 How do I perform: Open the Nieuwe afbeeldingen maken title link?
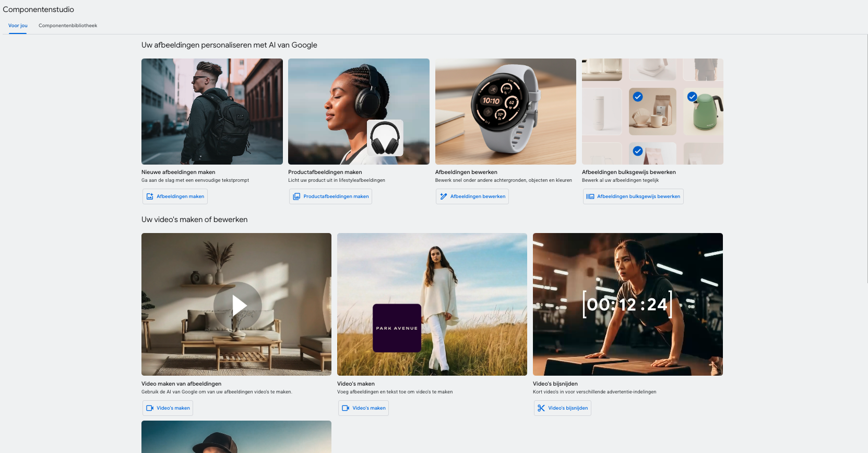click(178, 172)
